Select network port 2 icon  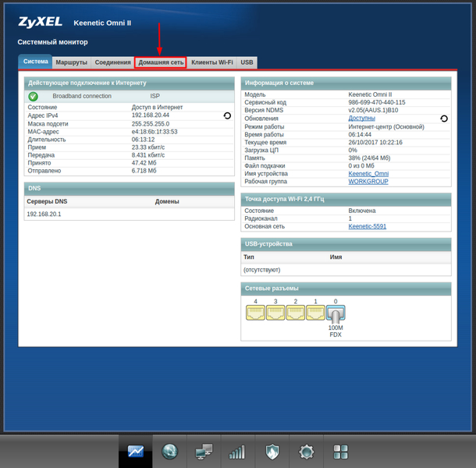tap(296, 313)
